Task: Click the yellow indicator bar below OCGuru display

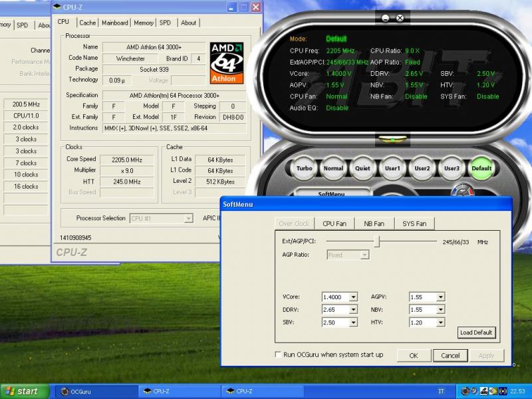Action: pos(392,139)
